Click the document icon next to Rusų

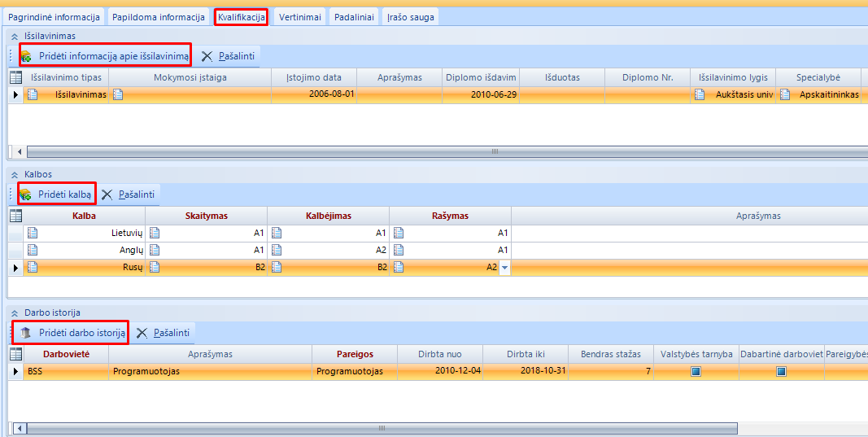[x=33, y=267]
